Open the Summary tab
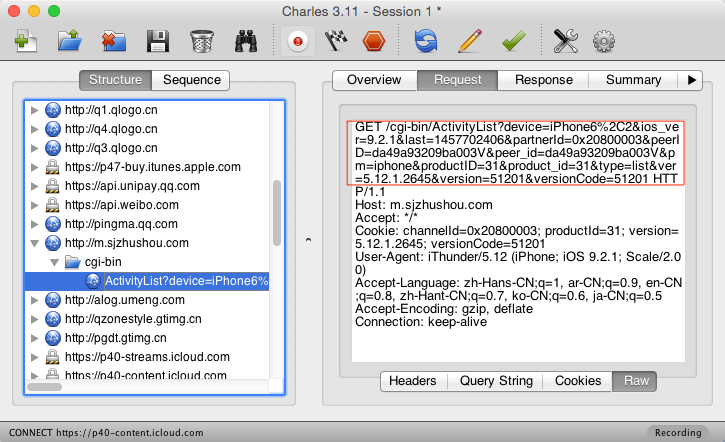The height and width of the screenshot is (442, 725). pos(633,80)
